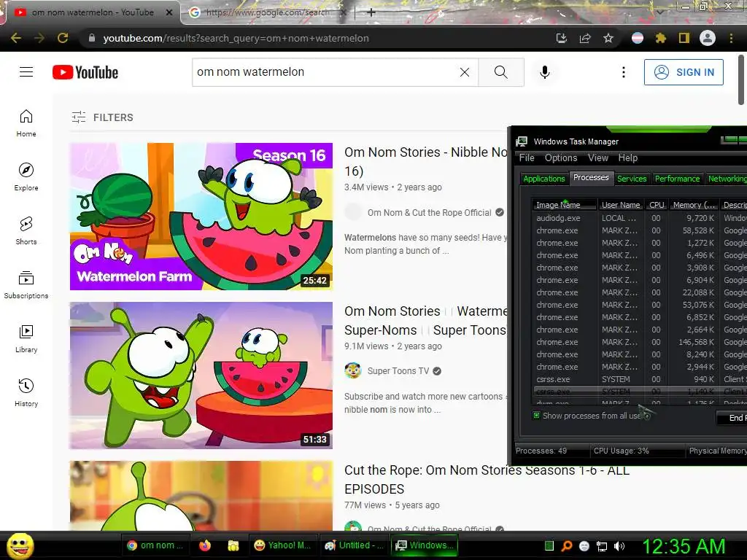The image size is (747, 560).
Task: Open Chrome's three-dot menu
Action: pos(731,38)
